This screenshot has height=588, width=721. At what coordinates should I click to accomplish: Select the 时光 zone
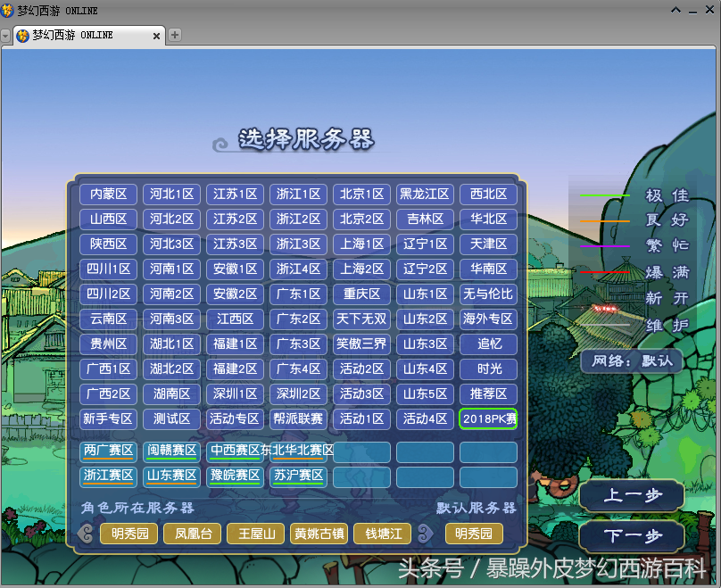click(x=488, y=369)
